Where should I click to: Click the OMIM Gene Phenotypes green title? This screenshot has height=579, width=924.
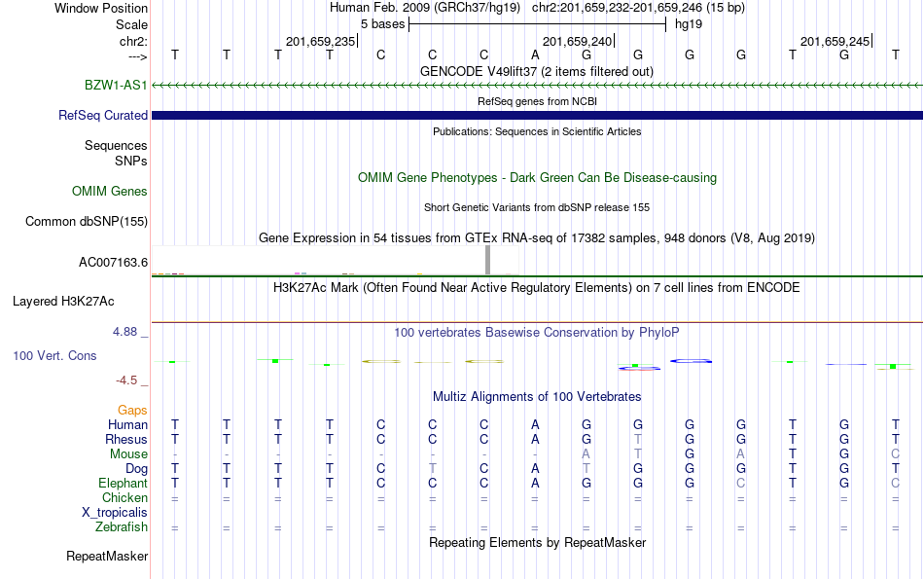[x=538, y=177]
